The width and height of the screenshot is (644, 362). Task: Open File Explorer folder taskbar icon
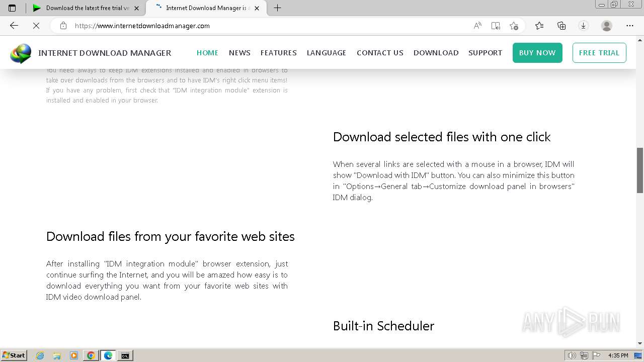point(57,355)
